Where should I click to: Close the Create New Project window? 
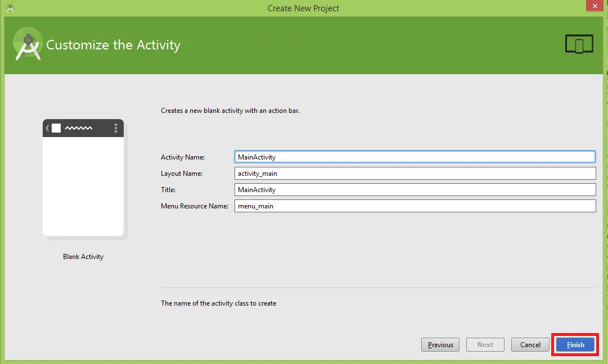[594, 6]
